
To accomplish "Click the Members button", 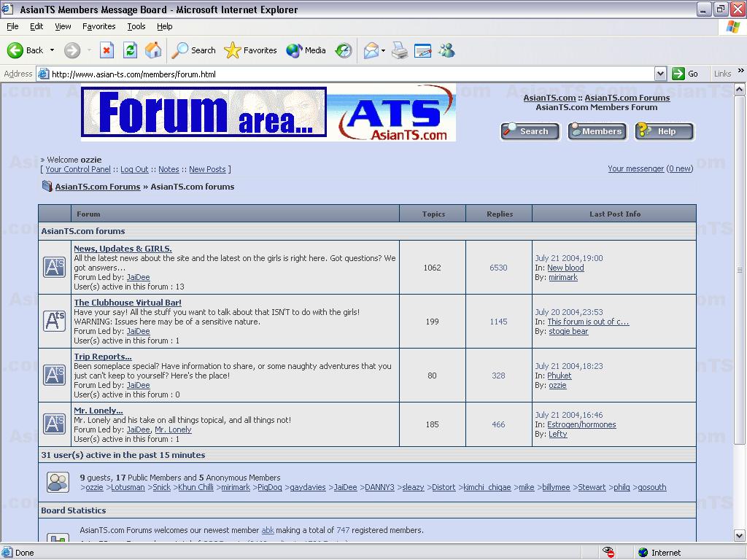I will (x=597, y=131).
